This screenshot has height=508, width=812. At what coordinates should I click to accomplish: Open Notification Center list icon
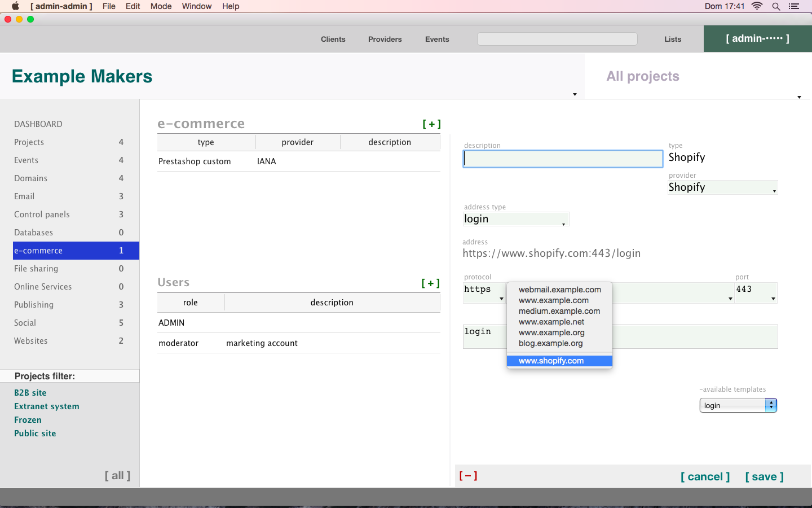pyautogui.click(x=794, y=6)
